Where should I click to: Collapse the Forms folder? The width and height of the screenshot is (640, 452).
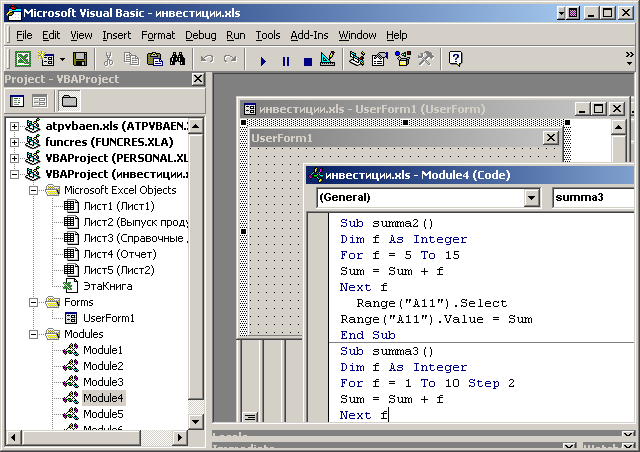point(33,302)
